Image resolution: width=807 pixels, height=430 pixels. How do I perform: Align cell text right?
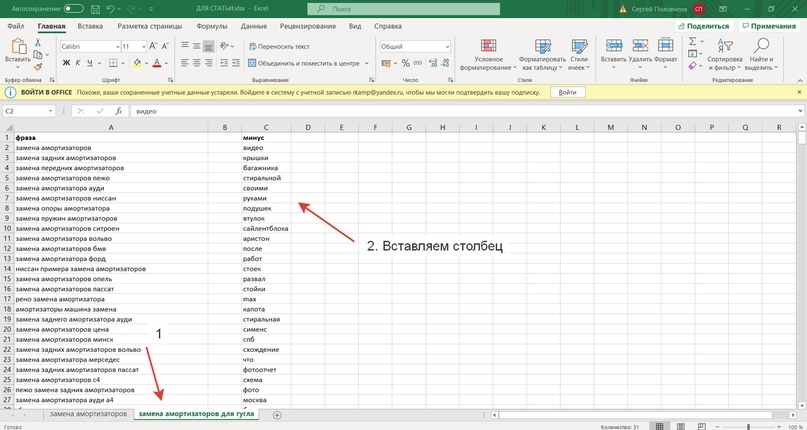click(x=208, y=63)
